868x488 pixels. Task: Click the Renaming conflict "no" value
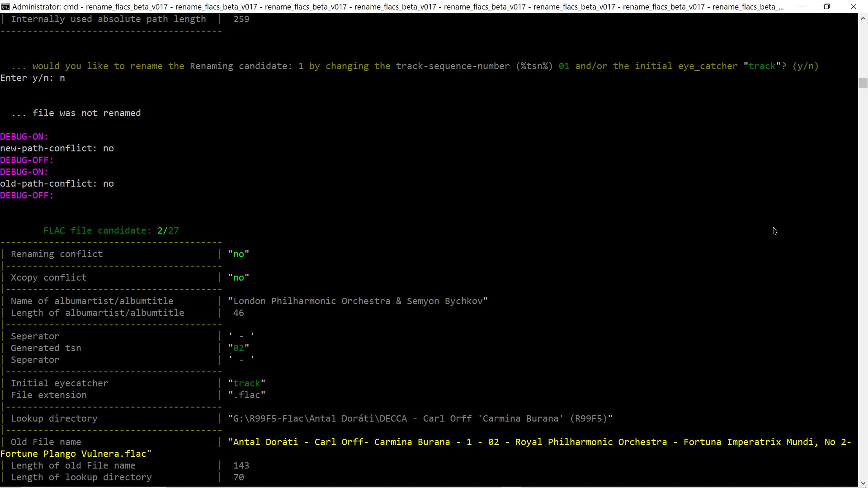[239, 254]
